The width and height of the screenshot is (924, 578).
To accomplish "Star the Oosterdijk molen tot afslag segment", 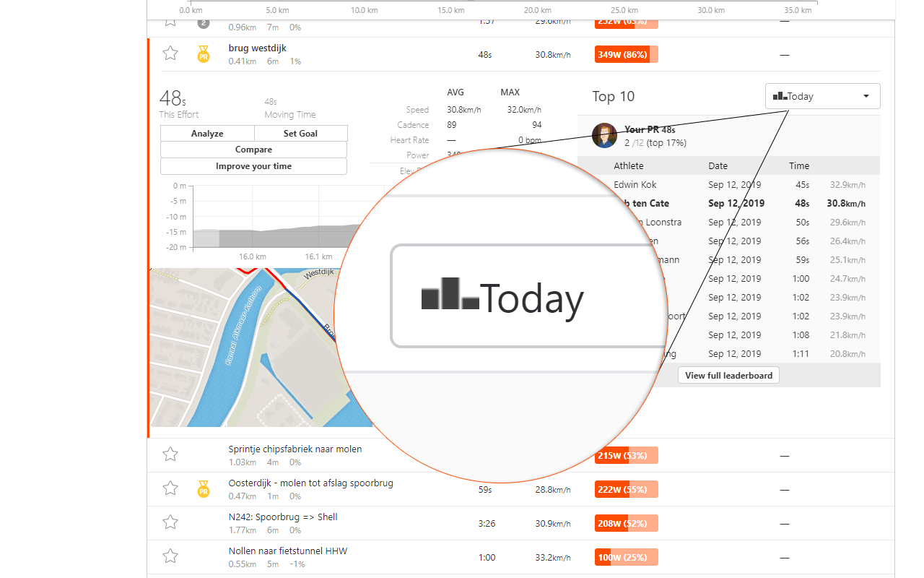I will click(x=170, y=488).
